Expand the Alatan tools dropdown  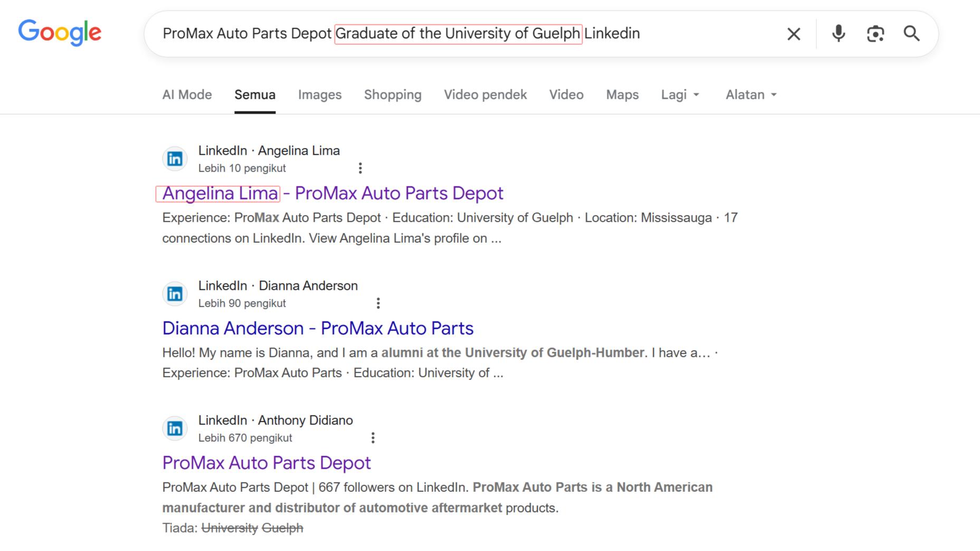(x=751, y=94)
